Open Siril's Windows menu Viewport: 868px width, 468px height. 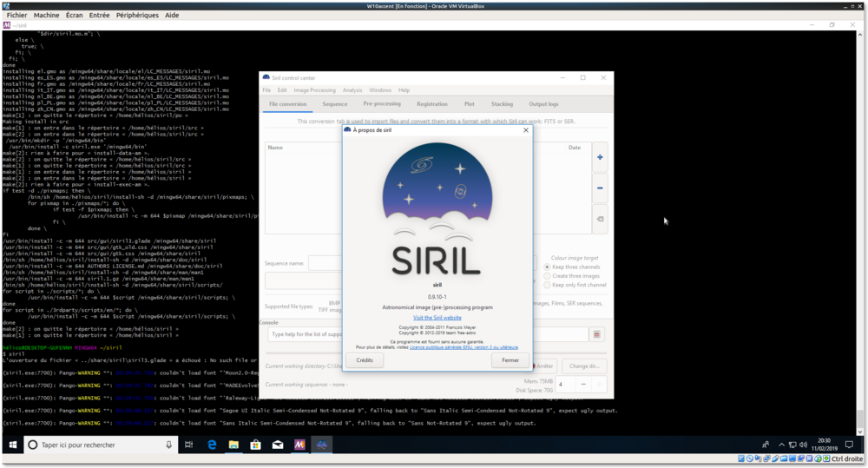380,90
